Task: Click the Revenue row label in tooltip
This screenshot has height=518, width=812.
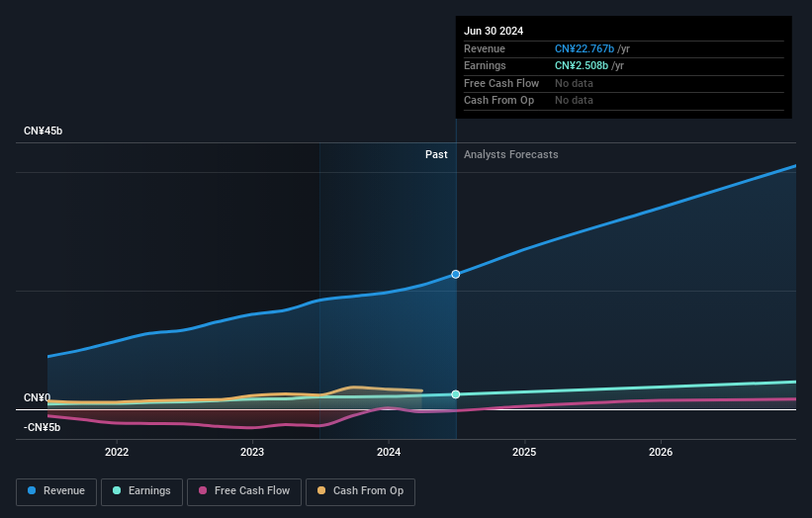Action: coord(485,48)
